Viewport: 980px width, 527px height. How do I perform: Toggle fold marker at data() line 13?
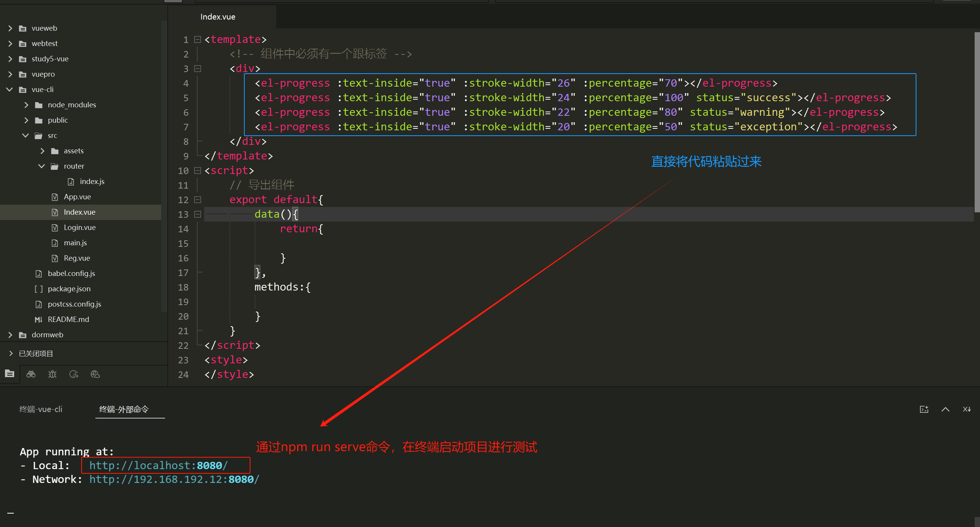(198, 214)
